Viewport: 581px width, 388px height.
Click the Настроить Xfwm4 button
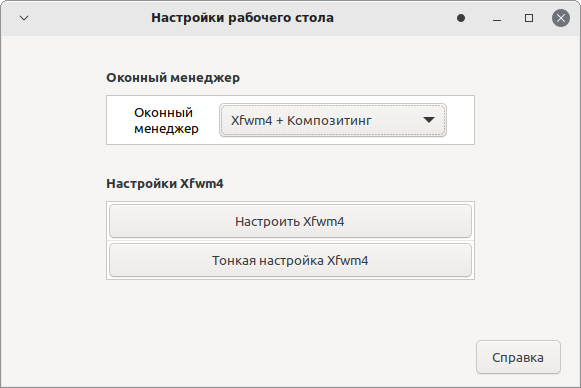(290, 221)
